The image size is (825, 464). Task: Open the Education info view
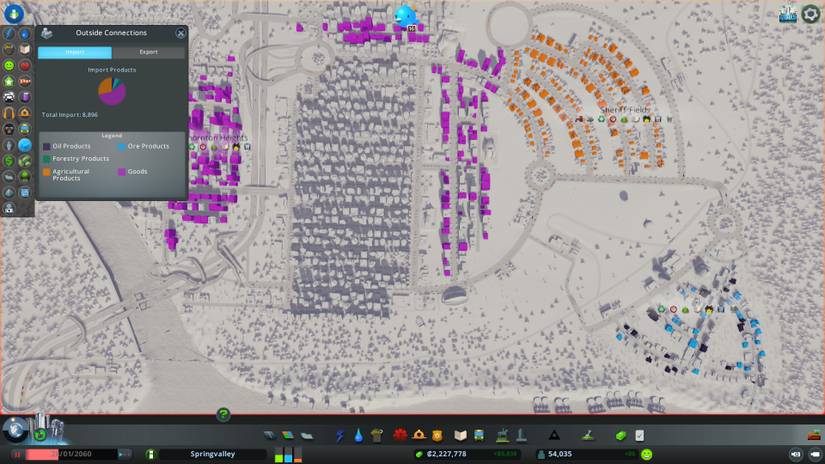25,49
